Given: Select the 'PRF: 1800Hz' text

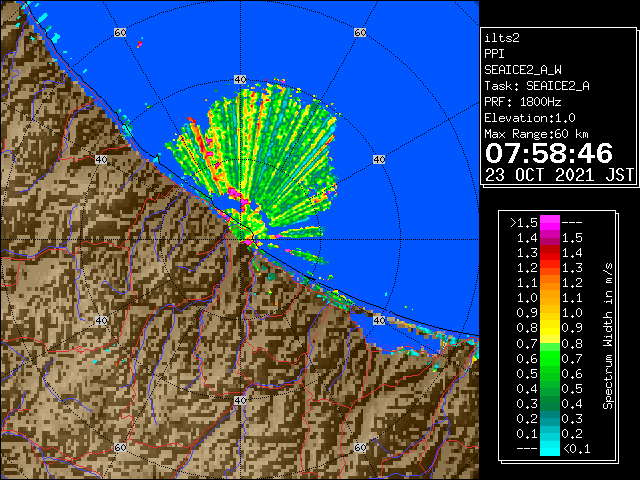Looking at the screenshot, I should pos(522,102).
